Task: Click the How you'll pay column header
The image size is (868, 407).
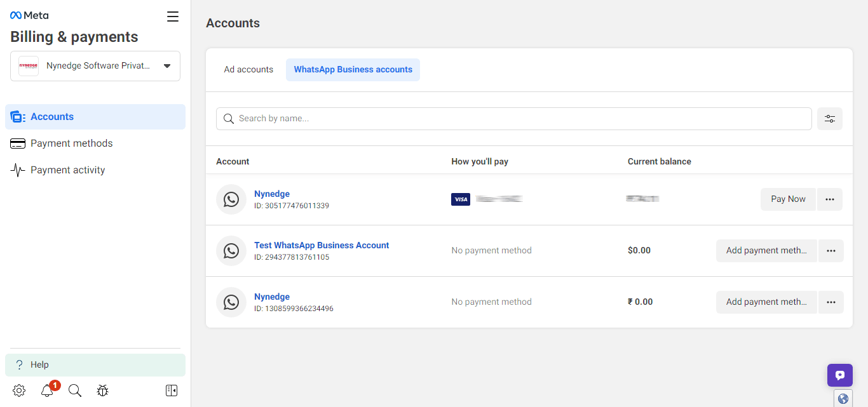Action: (x=480, y=162)
